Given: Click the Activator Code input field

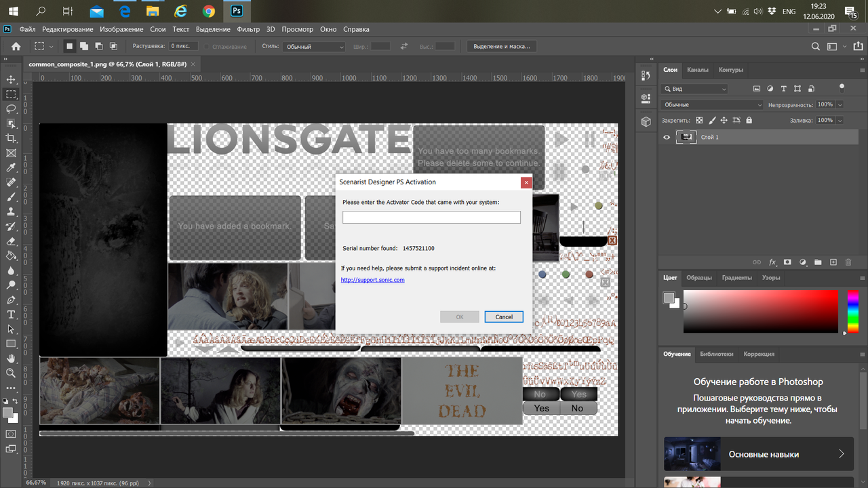Looking at the screenshot, I should tap(431, 217).
